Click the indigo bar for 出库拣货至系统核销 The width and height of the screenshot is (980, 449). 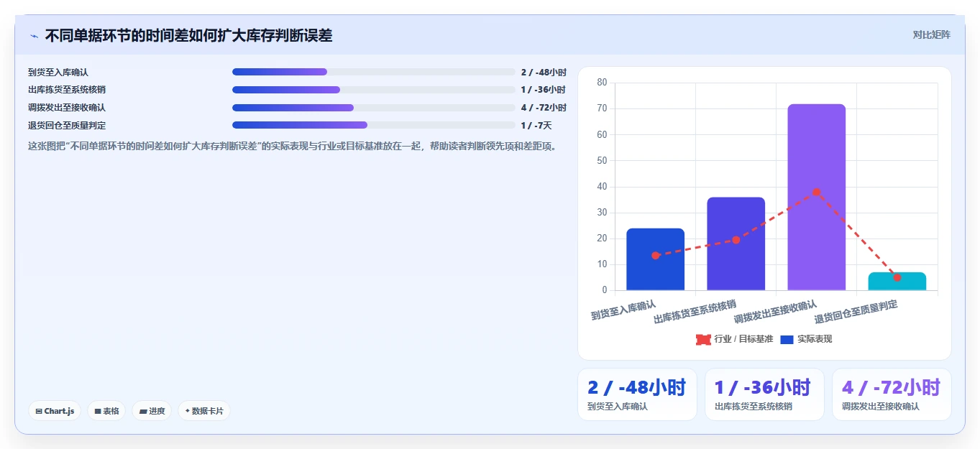[x=736, y=244]
